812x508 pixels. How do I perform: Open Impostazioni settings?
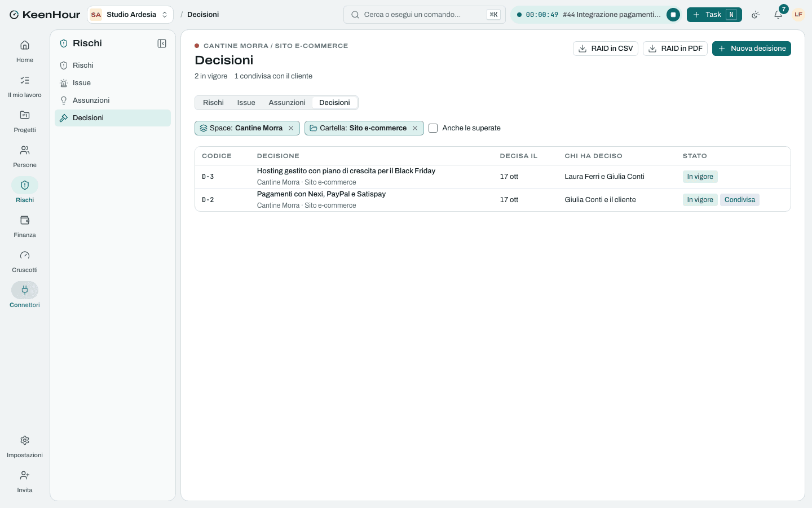tap(25, 446)
